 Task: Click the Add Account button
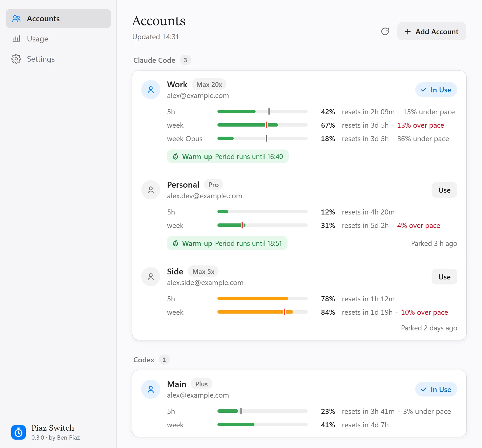(432, 31)
